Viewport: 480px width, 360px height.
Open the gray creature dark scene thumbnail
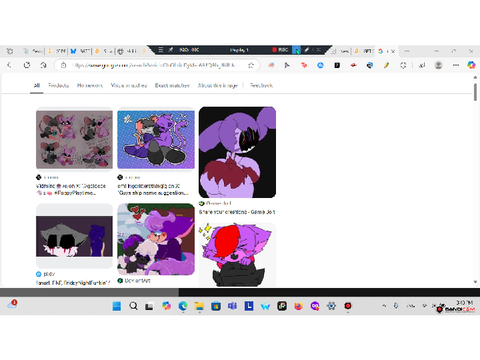[74, 236]
